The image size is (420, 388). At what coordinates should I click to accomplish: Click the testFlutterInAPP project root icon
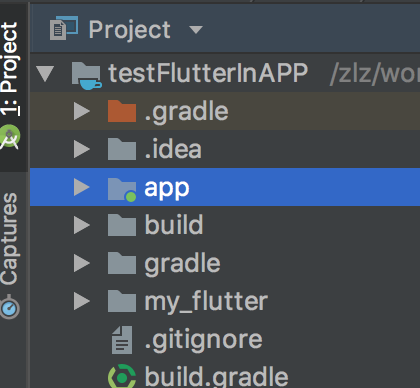click(87, 76)
